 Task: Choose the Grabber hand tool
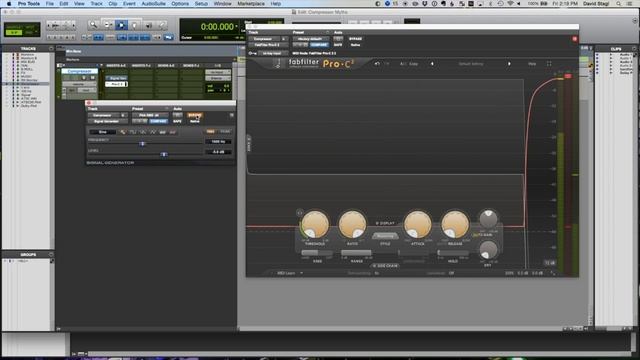pyautogui.click(x=134, y=25)
